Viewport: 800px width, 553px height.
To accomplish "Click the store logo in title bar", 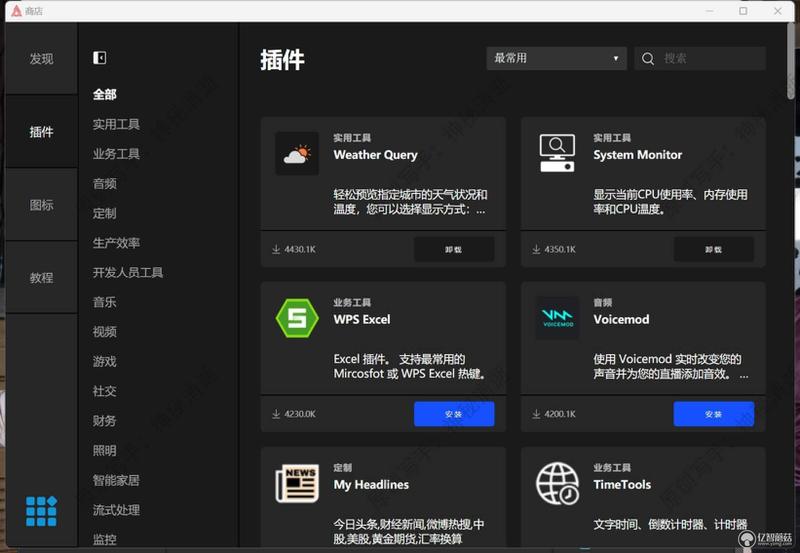I will [16, 11].
